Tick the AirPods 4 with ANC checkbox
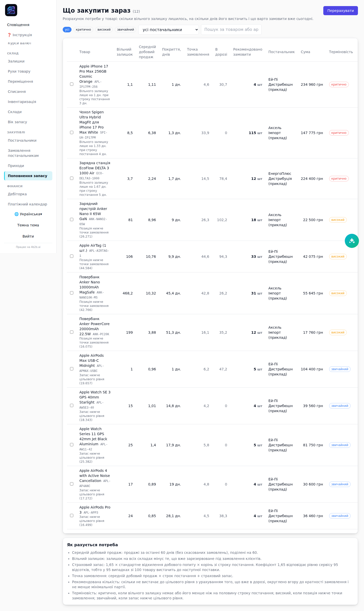Viewport: 364px width, 611px height. click(x=72, y=484)
